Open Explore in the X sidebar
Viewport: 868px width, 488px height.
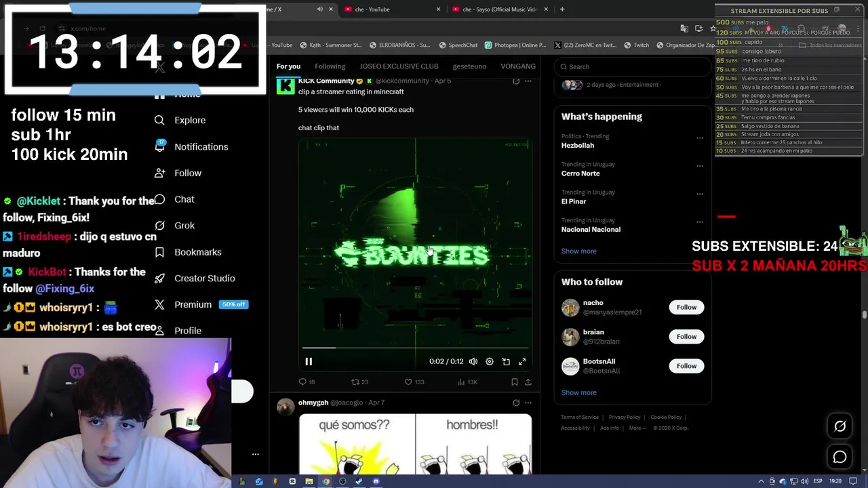click(x=180, y=120)
